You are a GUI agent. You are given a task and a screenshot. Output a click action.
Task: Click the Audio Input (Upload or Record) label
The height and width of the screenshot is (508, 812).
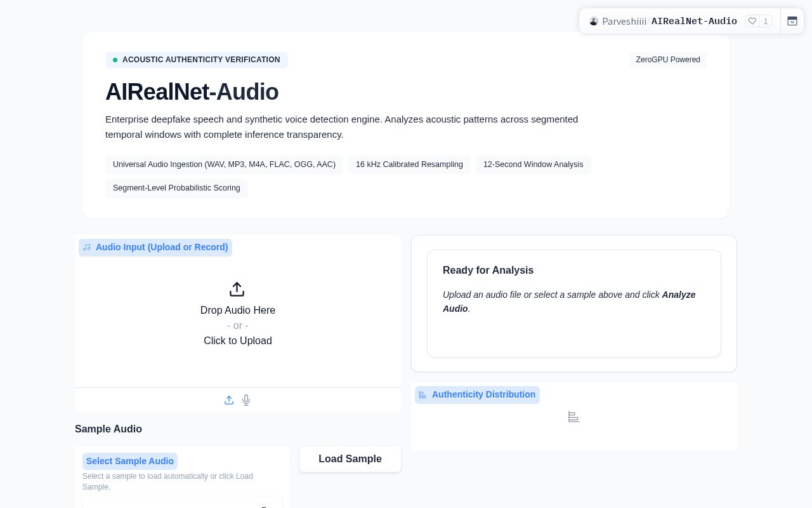click(x=155, y=248)
